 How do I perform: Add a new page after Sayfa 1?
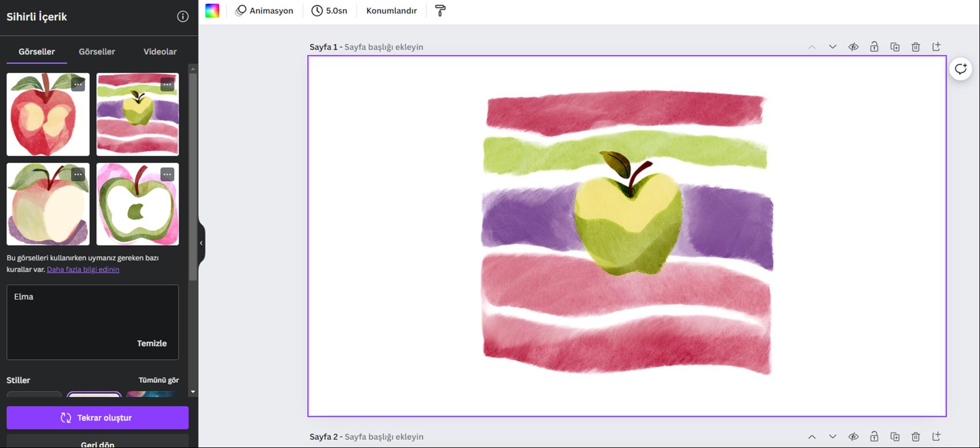click(x=936, y=47)
